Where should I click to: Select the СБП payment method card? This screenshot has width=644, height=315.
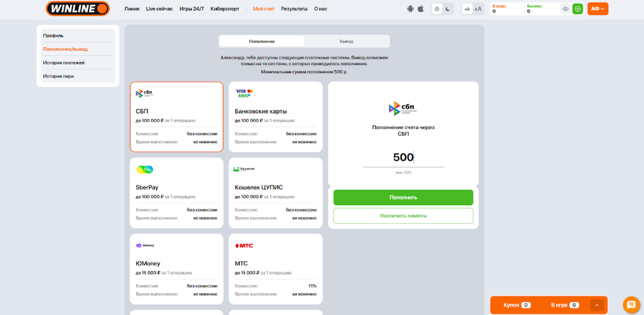tap(176, 117)
